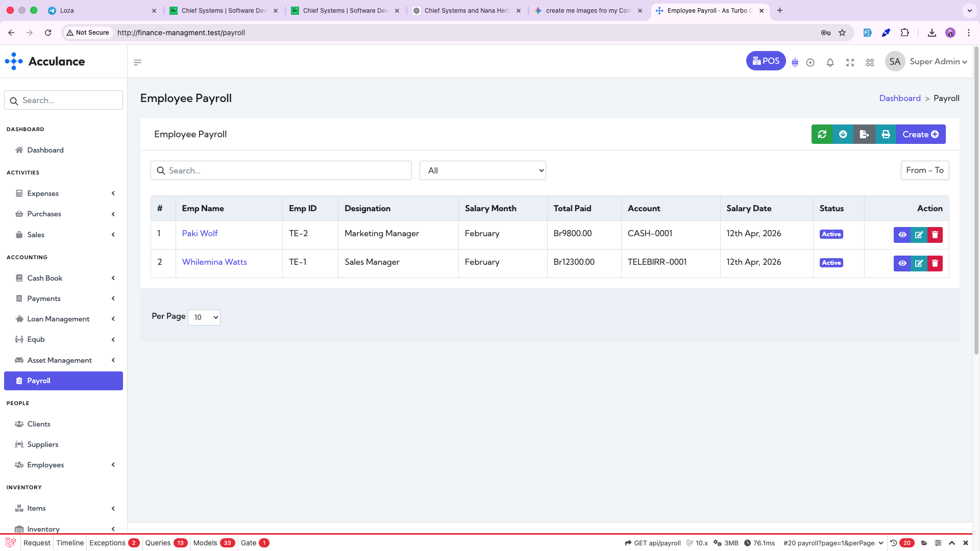980x551 pixels.
Task: Click the green refresh icon button
Action: pyautogui.click(x=822, y=134)
